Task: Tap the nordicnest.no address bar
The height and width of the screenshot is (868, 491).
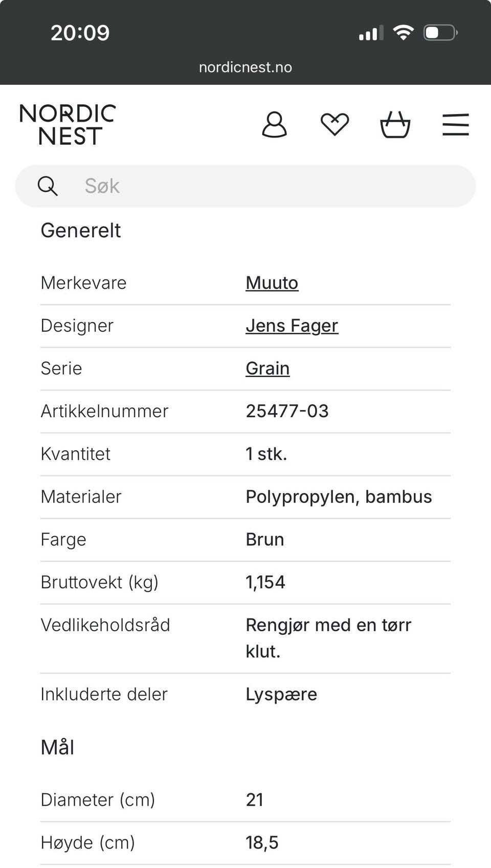Action: 245,67
